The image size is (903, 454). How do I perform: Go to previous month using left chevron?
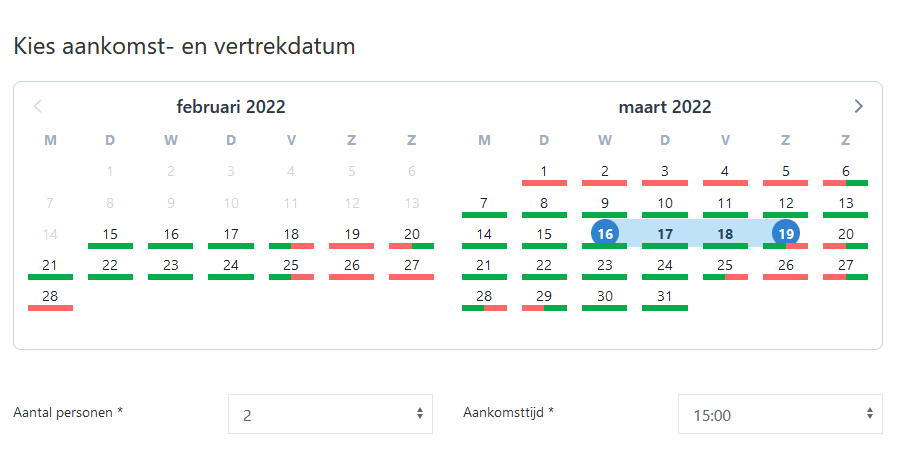pos(38,106)
